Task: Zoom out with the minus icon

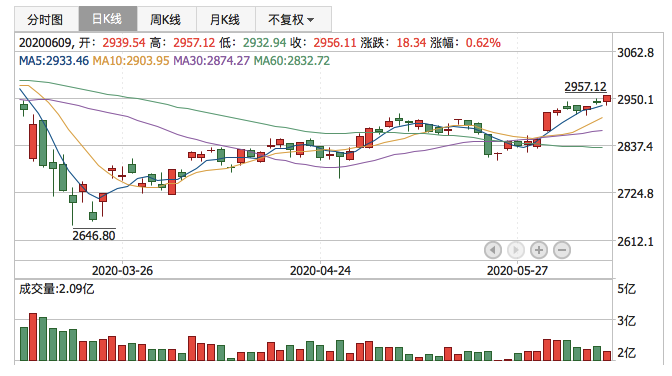Action: click(x=562, y=250)
